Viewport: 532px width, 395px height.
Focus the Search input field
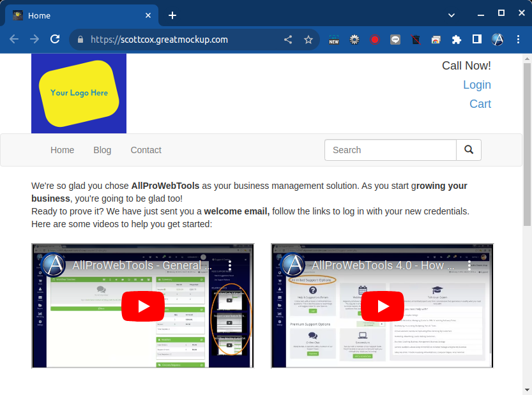390,150
